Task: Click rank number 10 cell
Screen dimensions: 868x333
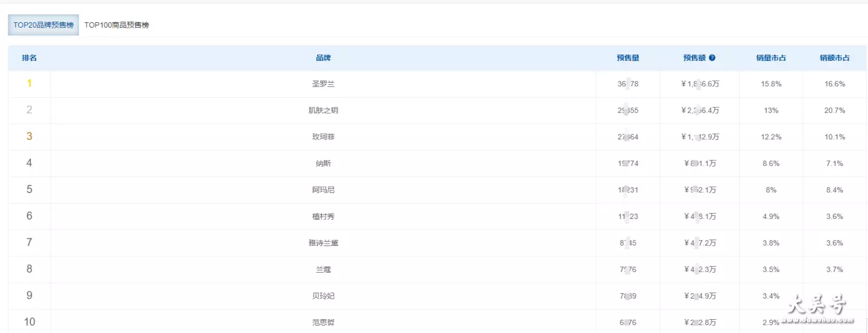Action: click(x=30, y=322)
